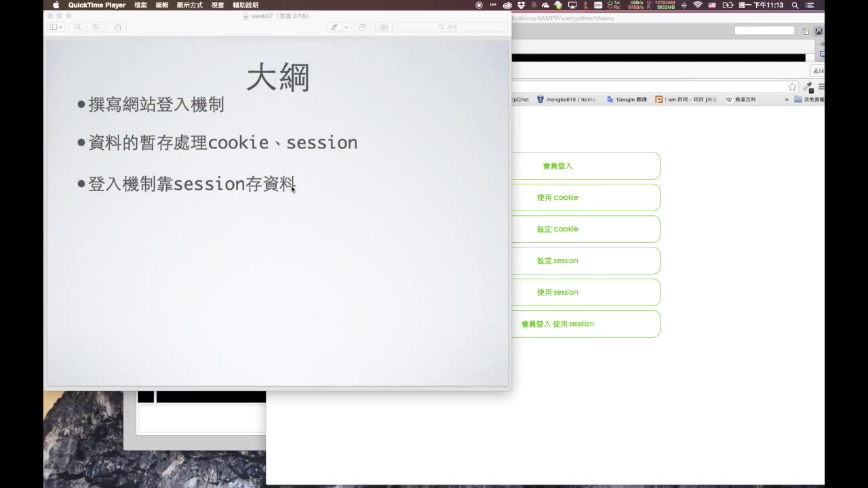Click the green shield icon in menu bar

(558, 5)
